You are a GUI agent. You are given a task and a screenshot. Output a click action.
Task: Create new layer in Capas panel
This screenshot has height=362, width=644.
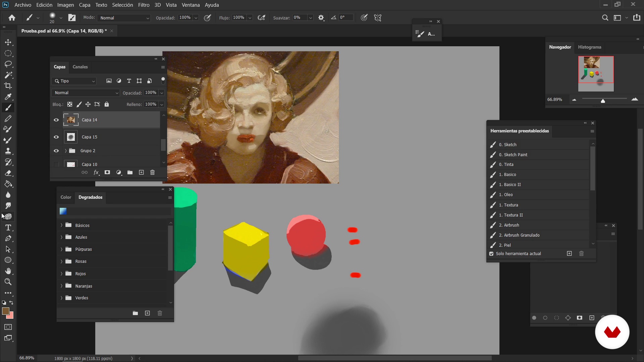pos(141,172)
